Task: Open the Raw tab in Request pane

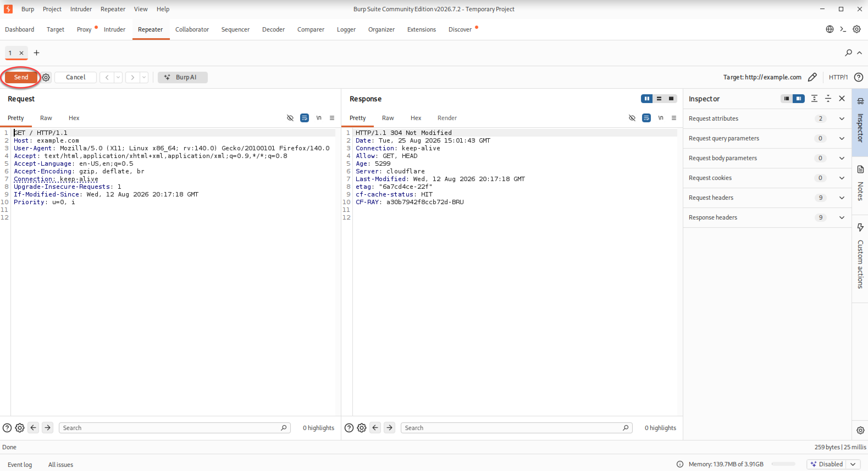Action: [46, 118]
